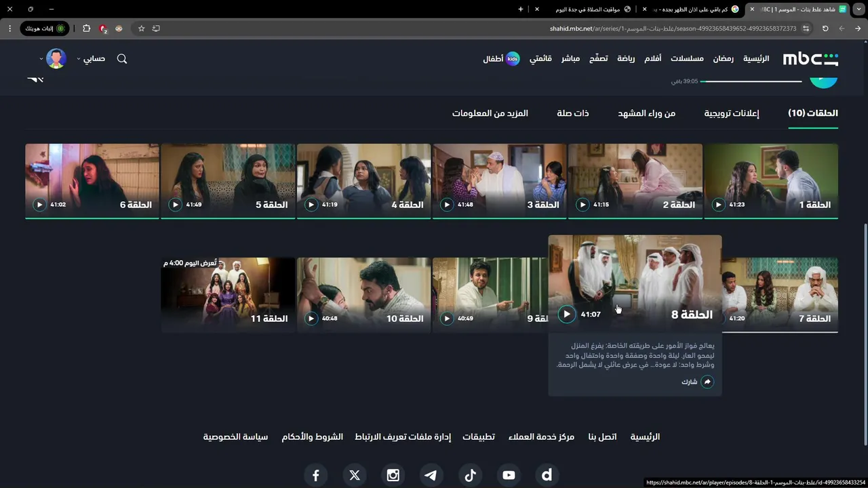The width and height of the screenshot is (868, 488).
Task: Seek on the '39:05 باقي' progress bar
Action: pyautogui.click(x=751, y=81)
